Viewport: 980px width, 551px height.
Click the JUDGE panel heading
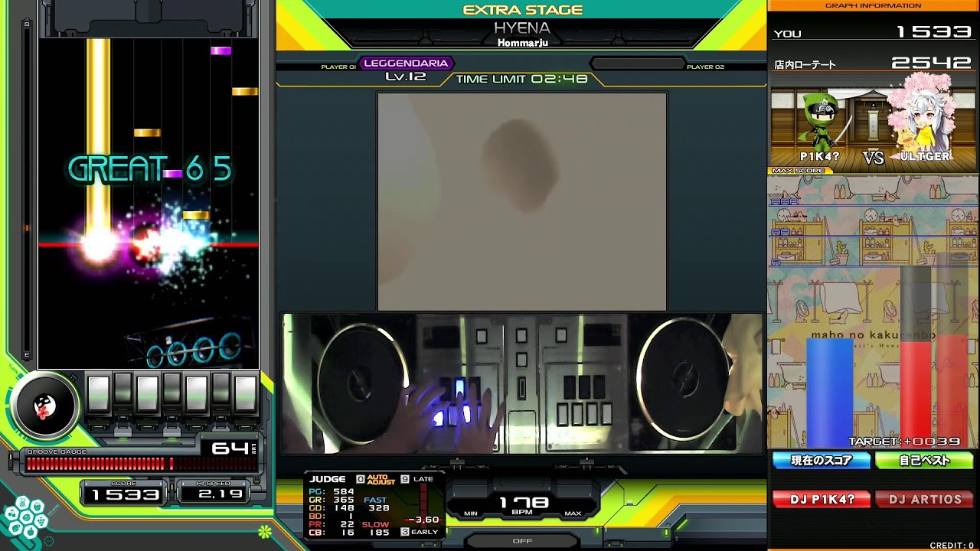(x=328, y=480)
